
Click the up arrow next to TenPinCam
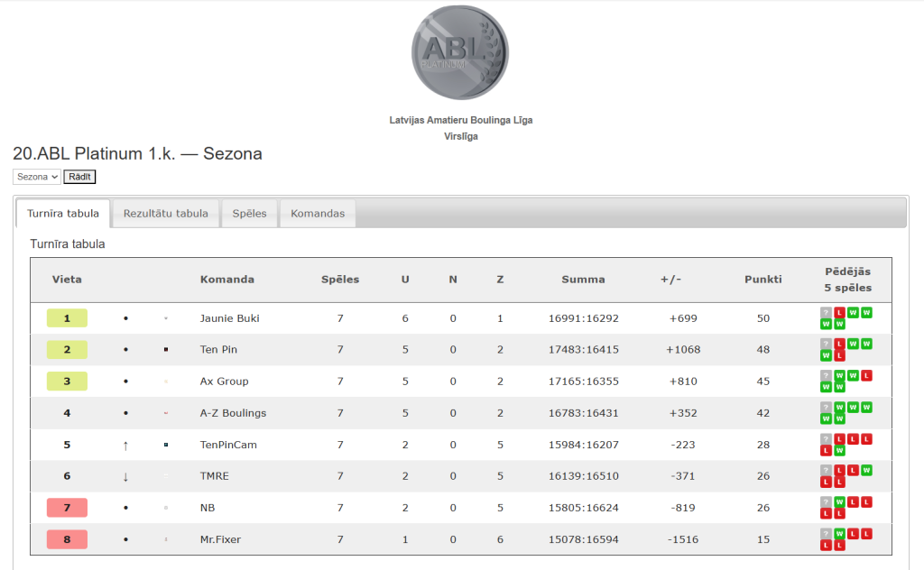pos(125,445)
